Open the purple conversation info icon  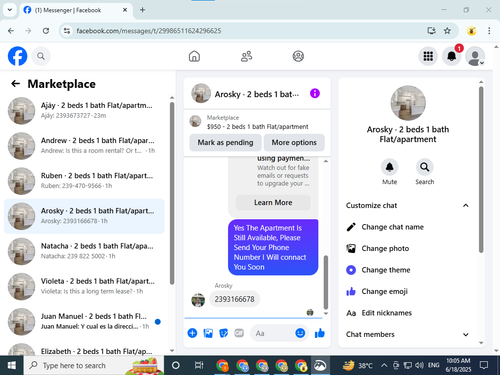315,93
